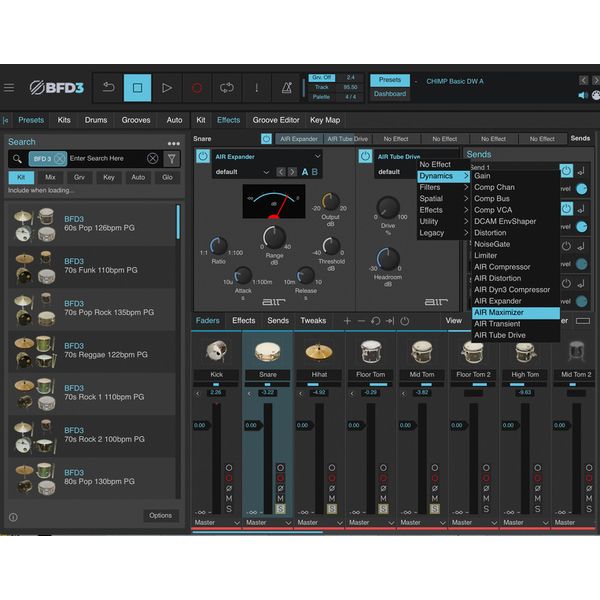Click the magnifying glass search icon

(x=17, y=158)
